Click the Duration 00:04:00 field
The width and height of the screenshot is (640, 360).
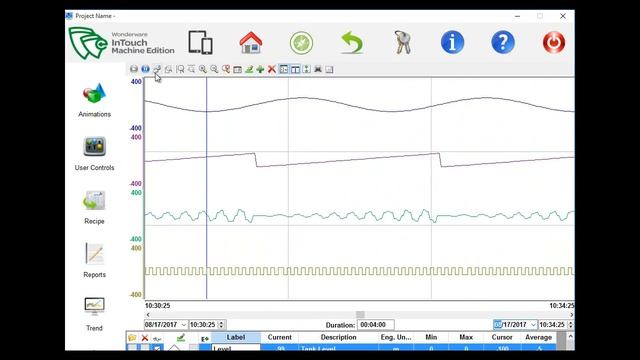pos(376,324)
